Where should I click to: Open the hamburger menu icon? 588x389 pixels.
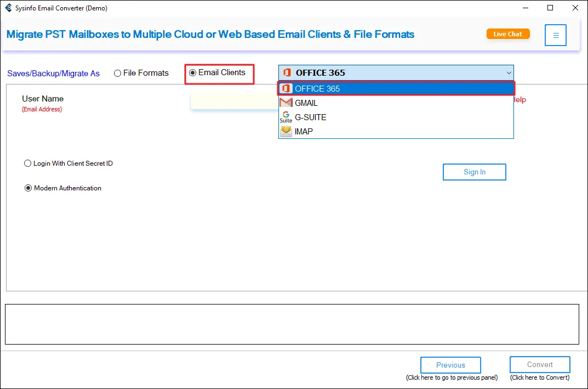[556, 35]
